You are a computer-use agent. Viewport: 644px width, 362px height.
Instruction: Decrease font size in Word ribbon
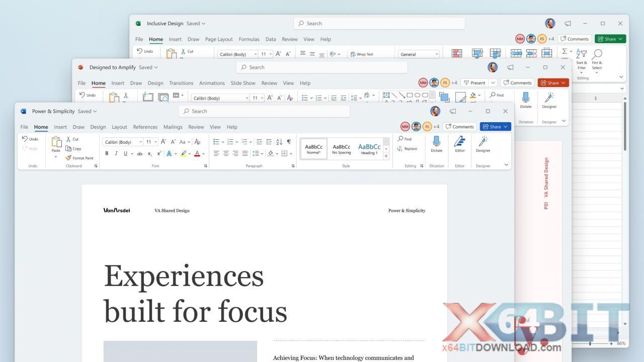tap(173, 142)
